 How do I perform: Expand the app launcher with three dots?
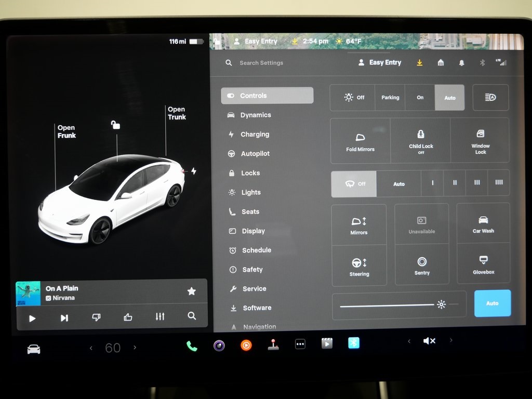pos(300,344)
